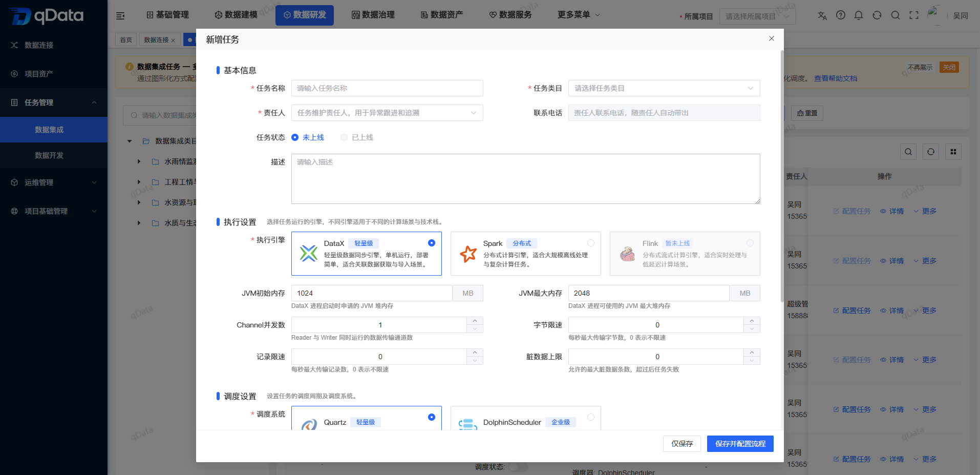Select the Quartz scheduler radio button
Image resolution: width=980 pixels, height=475 pixels.
coord(432,417)
